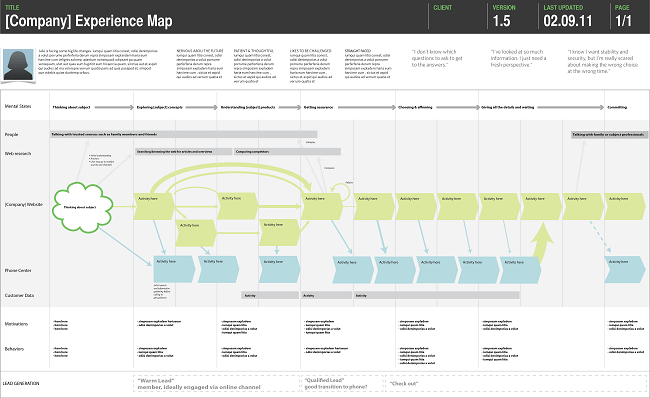
Task: Click the Comparing competitors gray bar
Action: tap(287, 152)
